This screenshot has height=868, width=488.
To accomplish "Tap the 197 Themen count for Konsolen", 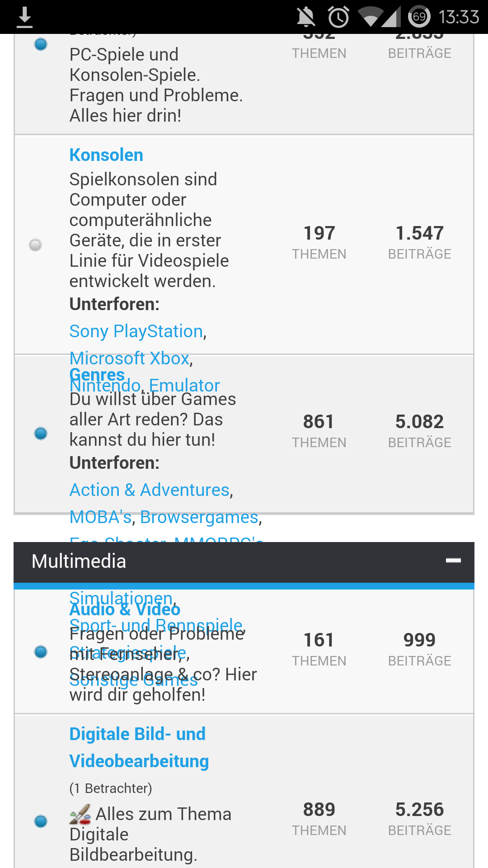I will click(319, 233).
